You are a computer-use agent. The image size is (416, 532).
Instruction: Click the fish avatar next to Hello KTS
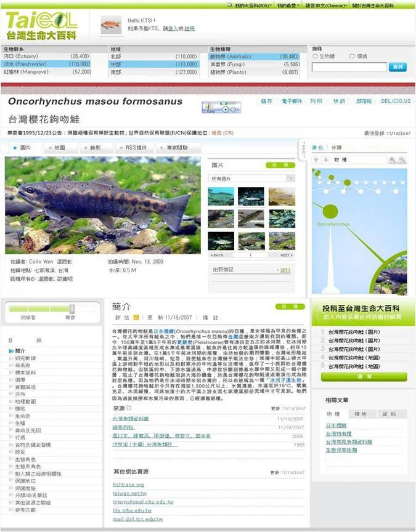point(111,25)
